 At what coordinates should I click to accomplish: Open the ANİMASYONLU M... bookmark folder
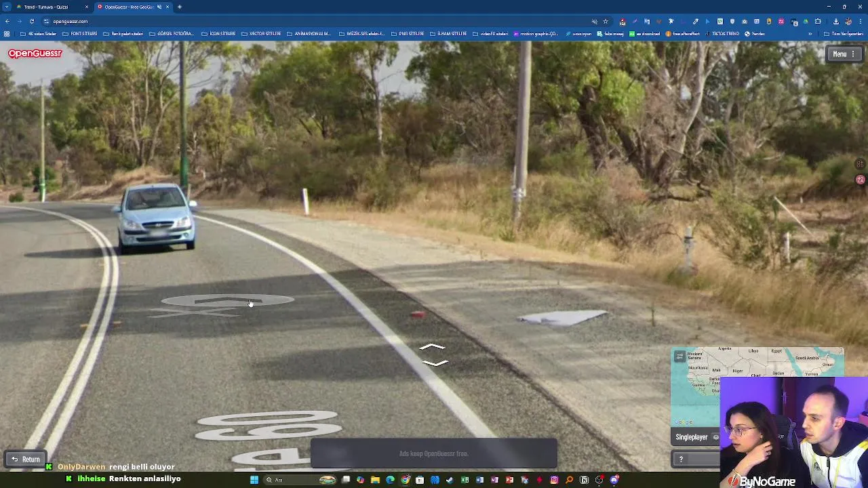pos(309,34)
